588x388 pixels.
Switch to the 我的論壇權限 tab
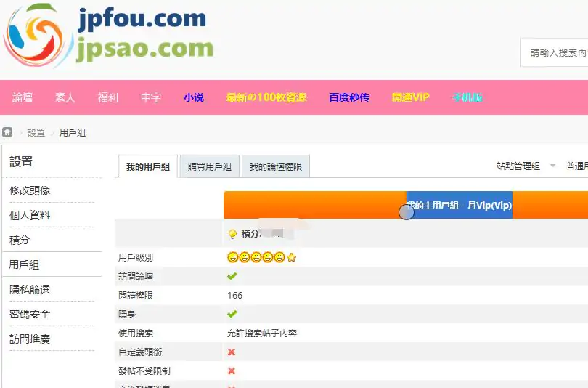click(x=276, y=166)
